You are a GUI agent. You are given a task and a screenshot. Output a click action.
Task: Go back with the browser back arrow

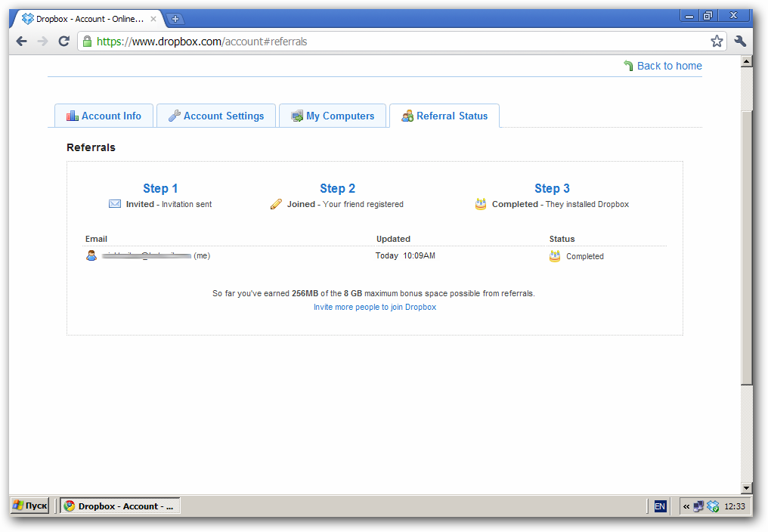(x=22, y=41)
